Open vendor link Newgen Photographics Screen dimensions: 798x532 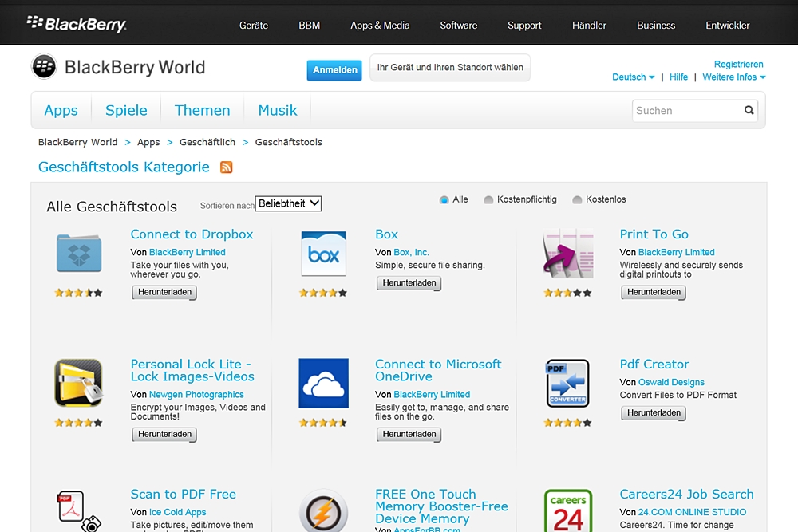pyautogui.click(x=196, y=394)
